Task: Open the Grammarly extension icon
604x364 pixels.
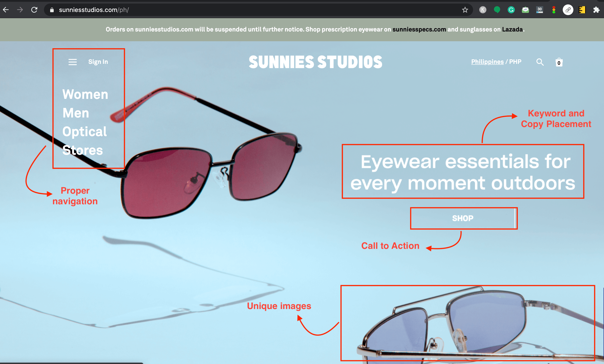Action: coord(511,10)
